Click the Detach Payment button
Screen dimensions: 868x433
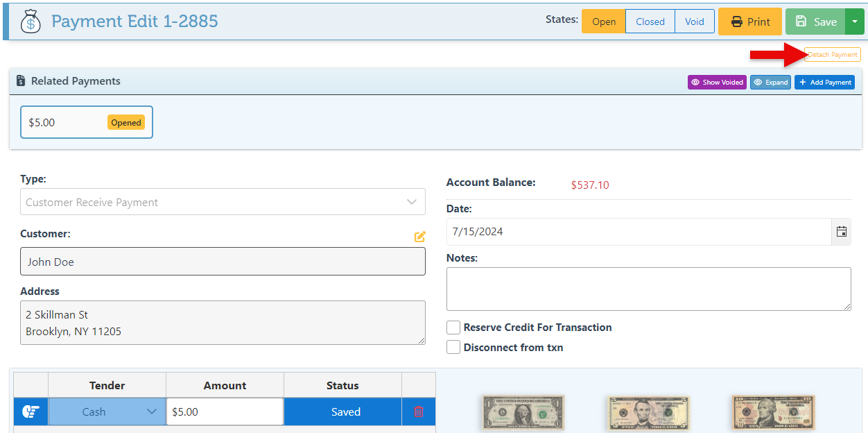coord(832,55)
